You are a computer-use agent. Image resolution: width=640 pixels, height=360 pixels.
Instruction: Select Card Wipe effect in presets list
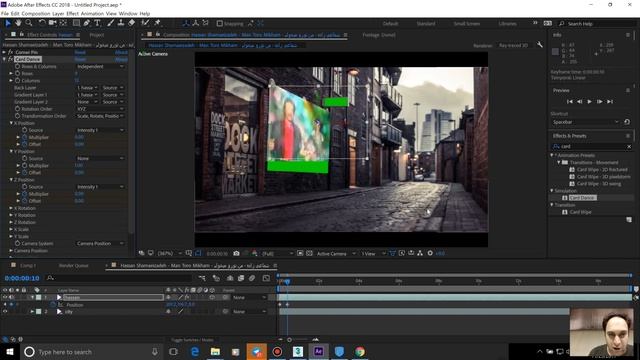click(x=580, y=212)
